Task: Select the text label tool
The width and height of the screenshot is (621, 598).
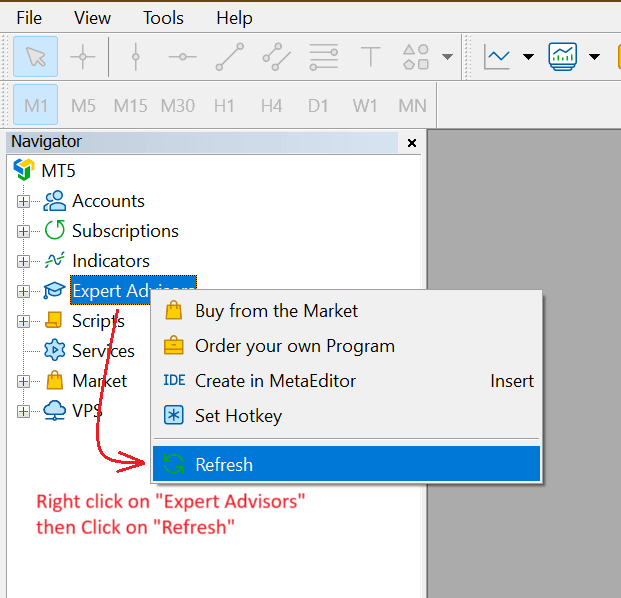Action: [x=370, y=57]
